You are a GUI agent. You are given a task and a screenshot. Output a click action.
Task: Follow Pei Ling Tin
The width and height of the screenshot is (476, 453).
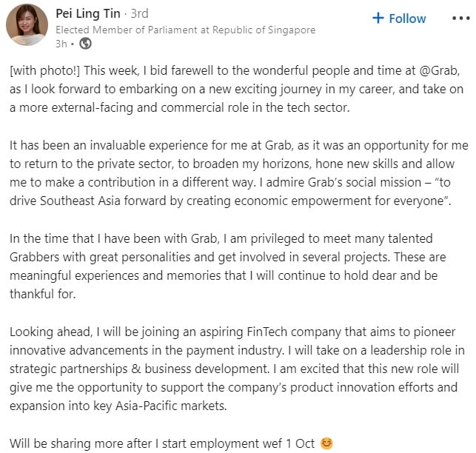tap(399, 19)
